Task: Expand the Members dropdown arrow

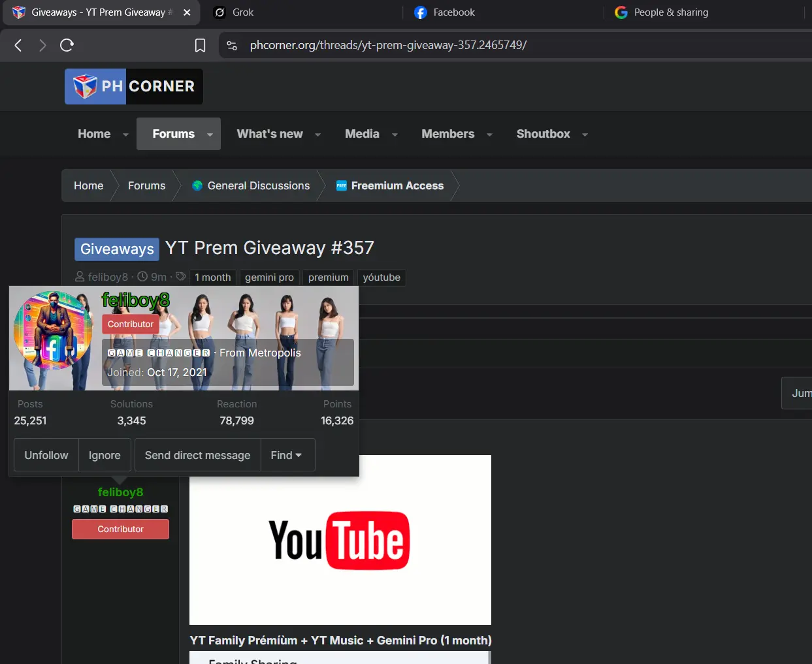Action: [489, 134]
